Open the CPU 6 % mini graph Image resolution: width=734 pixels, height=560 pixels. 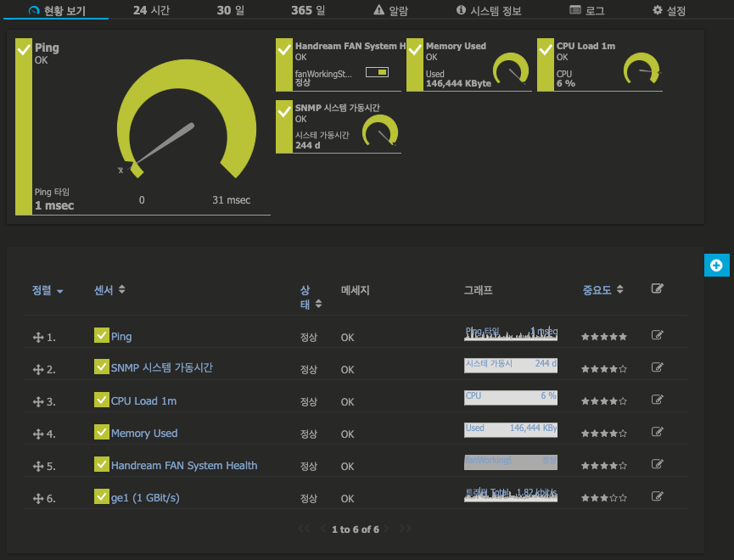(511, 398)
